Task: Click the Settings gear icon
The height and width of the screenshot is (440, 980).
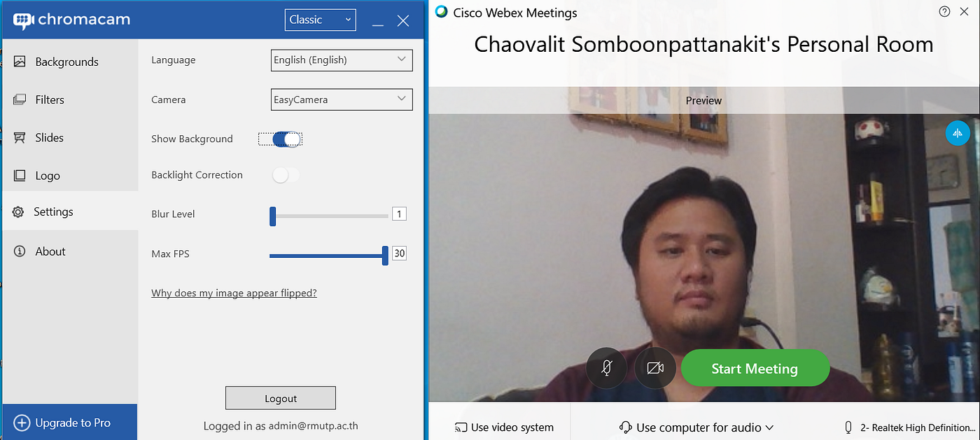Action: click(x=19, y=212)
